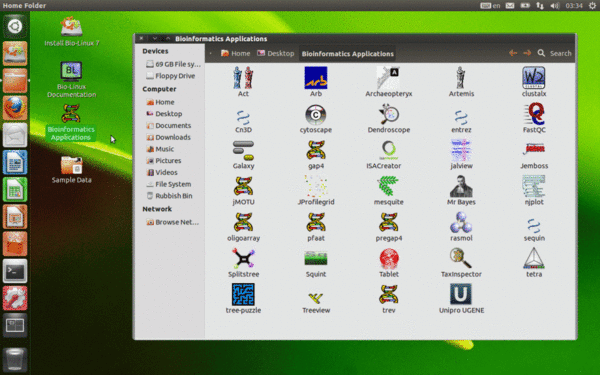Open the oligoarray icon

[x=243, y=222]
